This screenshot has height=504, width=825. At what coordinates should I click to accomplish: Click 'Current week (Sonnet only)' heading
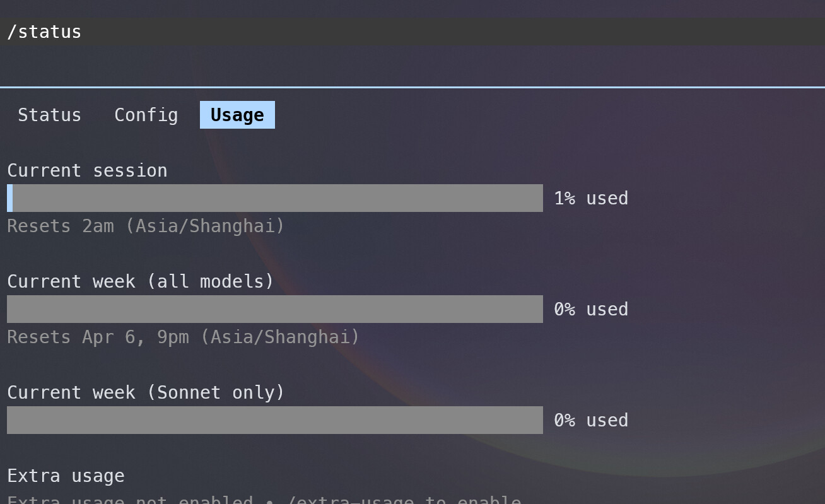pyautogui.click(x=146, y=392)
